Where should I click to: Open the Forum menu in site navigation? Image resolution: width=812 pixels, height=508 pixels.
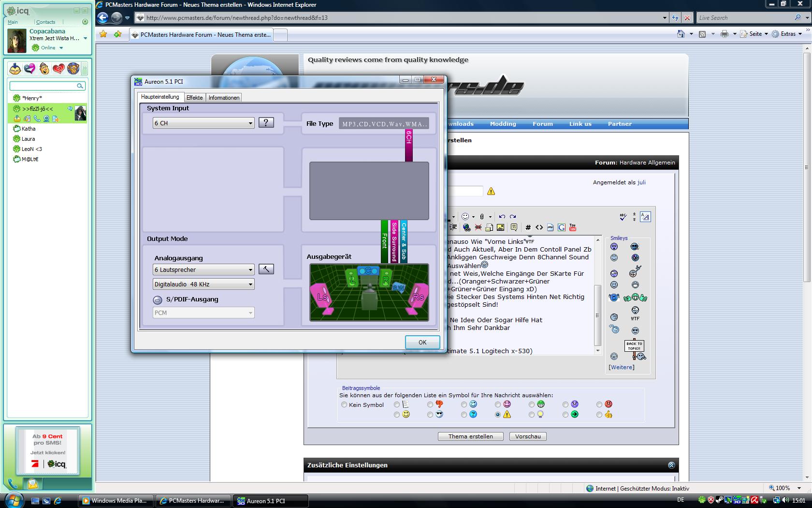pyautogui.click(x=543, y=124)
